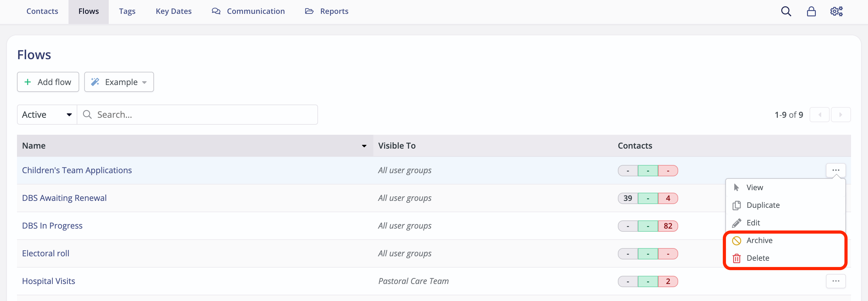Click the Delete trash icon

tap(737, 258)
